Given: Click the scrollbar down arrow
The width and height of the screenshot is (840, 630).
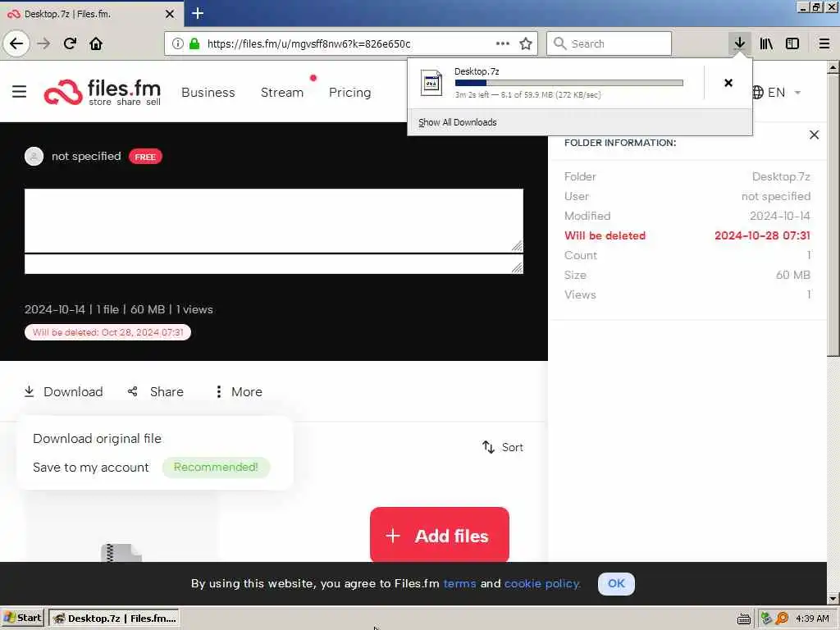Looking at the screenshot, I should coord(833,598).
